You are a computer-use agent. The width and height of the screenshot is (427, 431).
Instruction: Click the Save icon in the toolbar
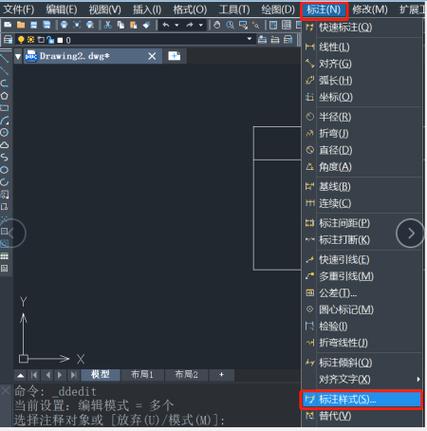[x=34, y=25]
